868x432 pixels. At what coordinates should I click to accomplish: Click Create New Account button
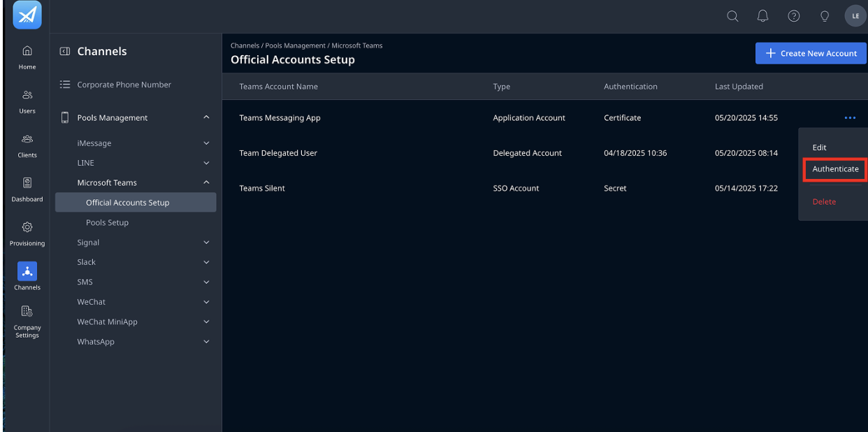pyautogui.click(x=811, y=53)
